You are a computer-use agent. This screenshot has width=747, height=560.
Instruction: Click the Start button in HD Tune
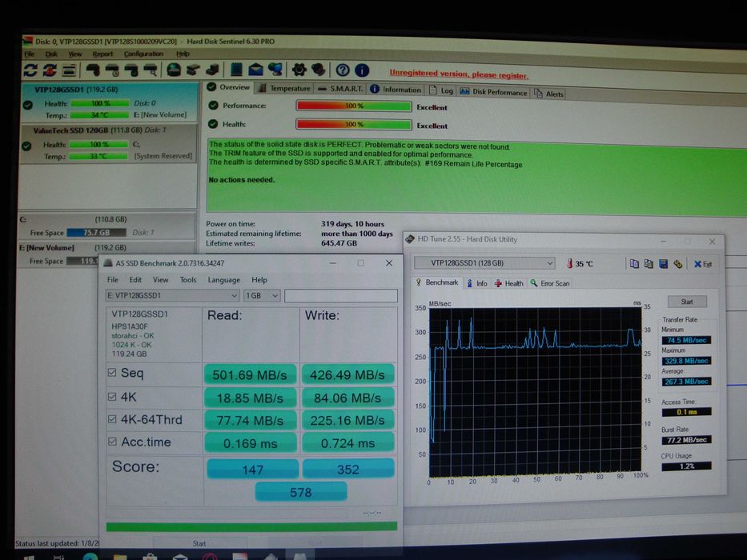click(687, 302)
